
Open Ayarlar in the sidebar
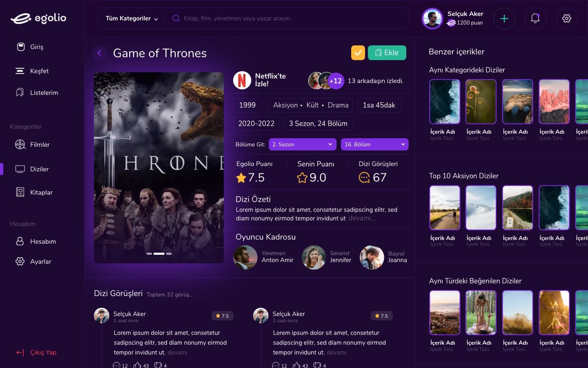tap(33, 262)
